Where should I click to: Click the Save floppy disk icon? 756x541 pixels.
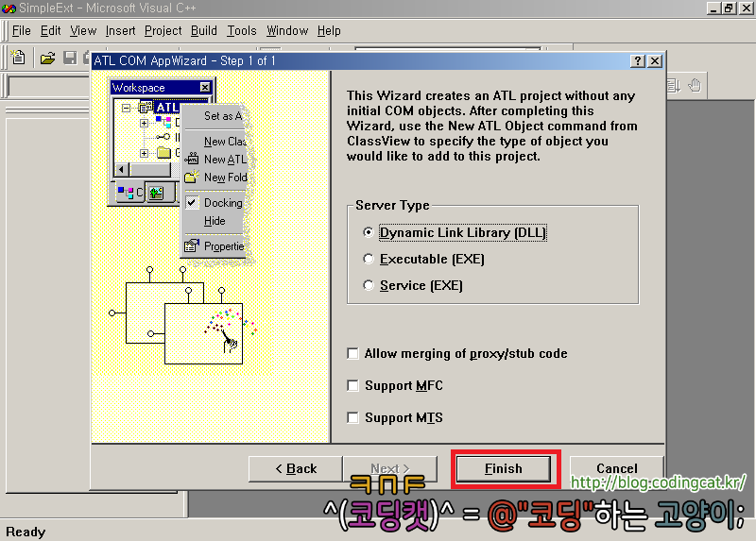70,59
